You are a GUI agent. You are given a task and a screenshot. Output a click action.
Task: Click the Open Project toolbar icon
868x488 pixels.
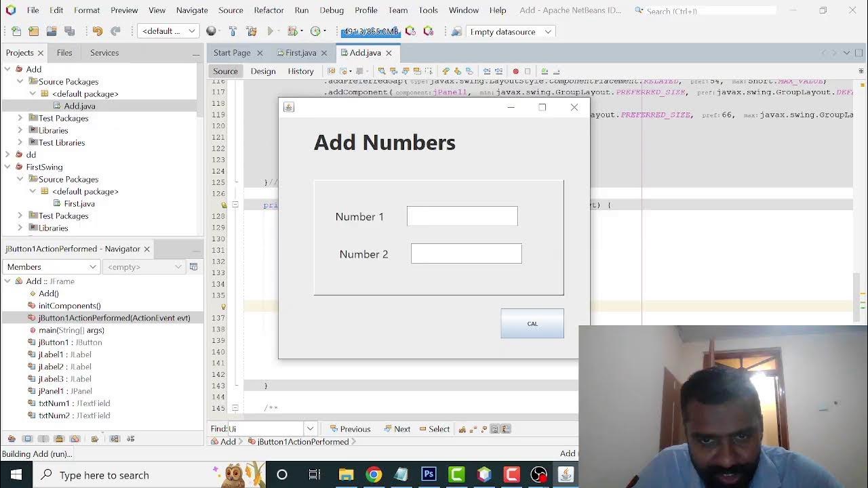point(52,31)
